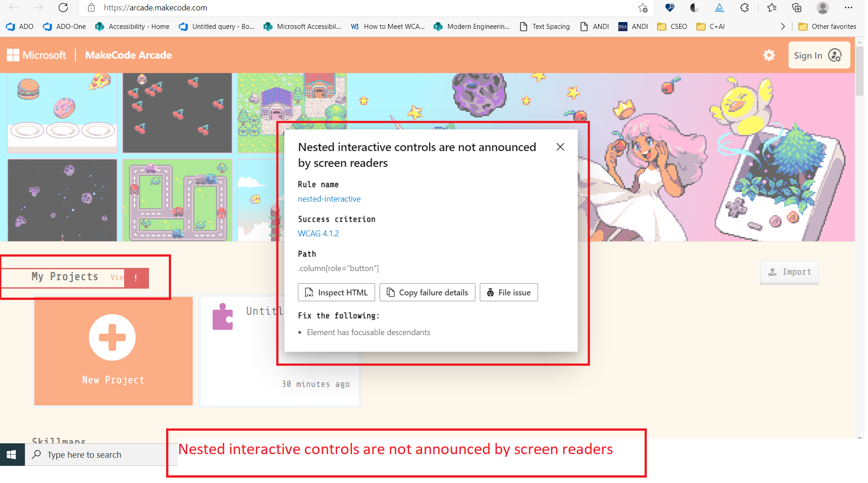Open the WCAG 4.1.2 link

tap(319, 233)
